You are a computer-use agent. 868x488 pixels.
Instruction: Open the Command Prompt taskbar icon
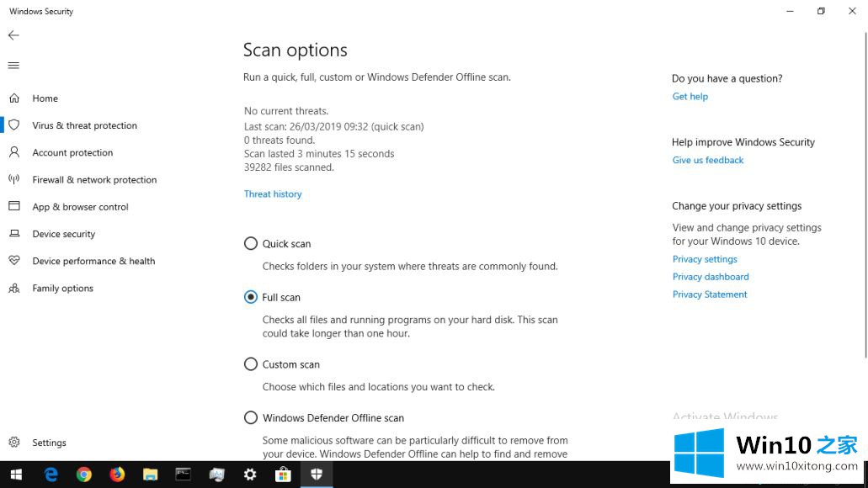click(x=184, y=475)
